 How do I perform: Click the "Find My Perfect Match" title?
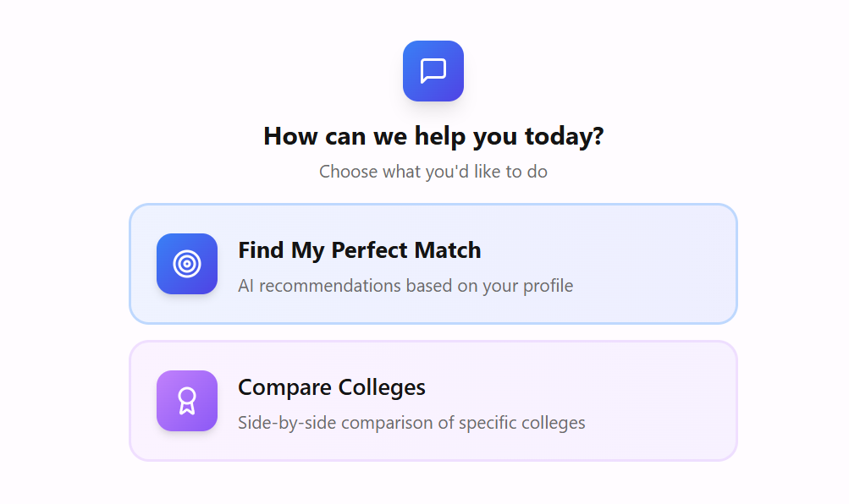tap(359, 250)
